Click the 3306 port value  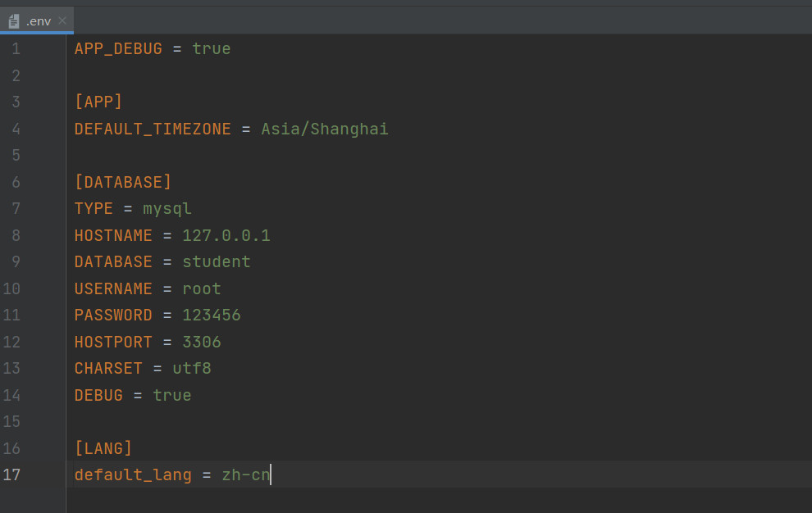202,342
